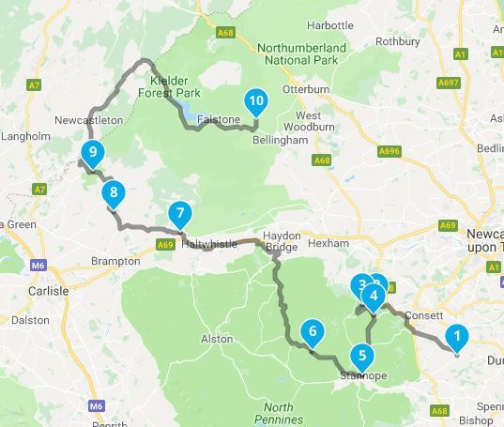Click the A696 road shield

(389, 151)
